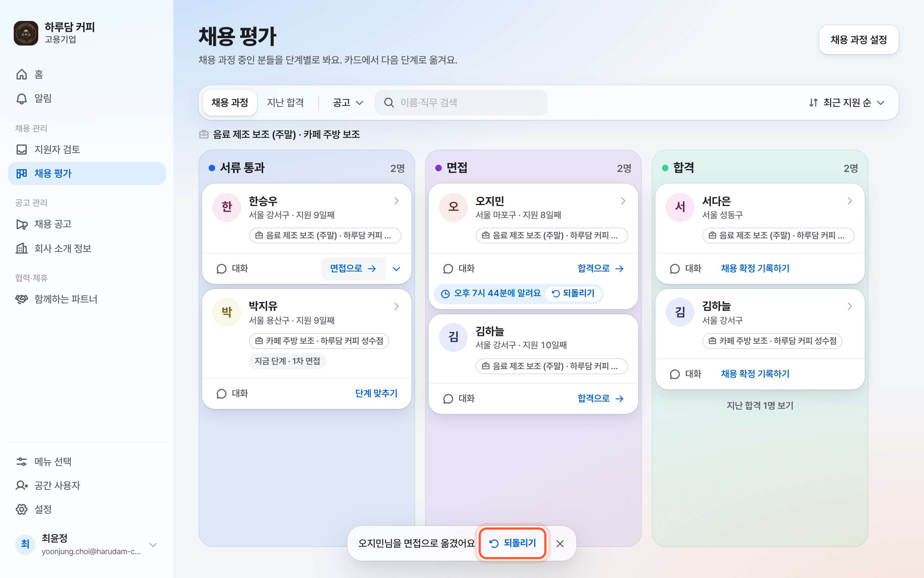
Task: Open 메뉴 선택 settings
Action: pos(87,461)
